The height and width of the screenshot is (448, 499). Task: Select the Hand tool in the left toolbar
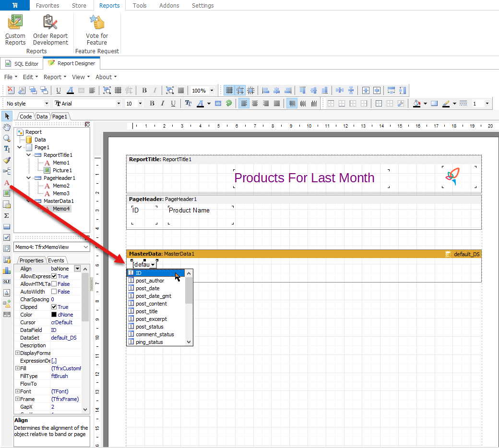click(7, 127)
